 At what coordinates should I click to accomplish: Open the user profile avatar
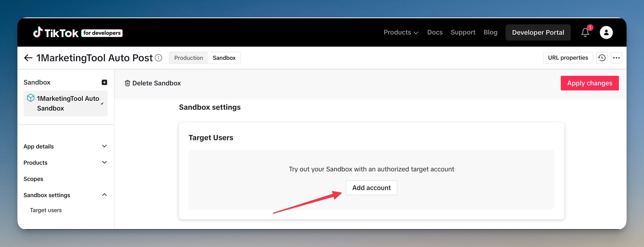[606, 32]
